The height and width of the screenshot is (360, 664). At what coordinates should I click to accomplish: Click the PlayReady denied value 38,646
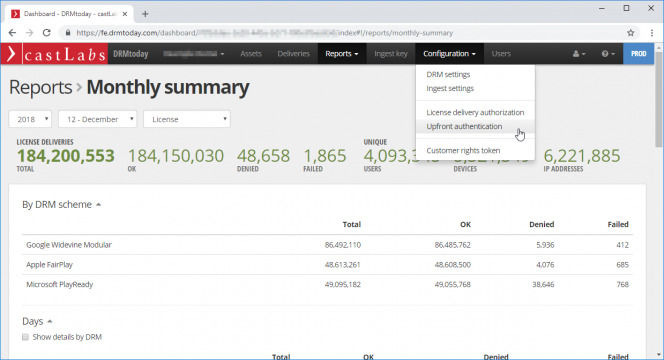point(543,285)
